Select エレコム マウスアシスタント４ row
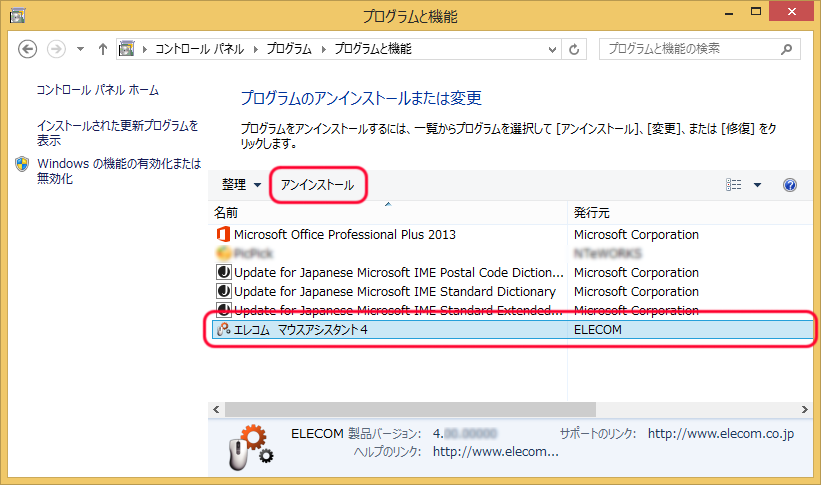 coord(511,329)
